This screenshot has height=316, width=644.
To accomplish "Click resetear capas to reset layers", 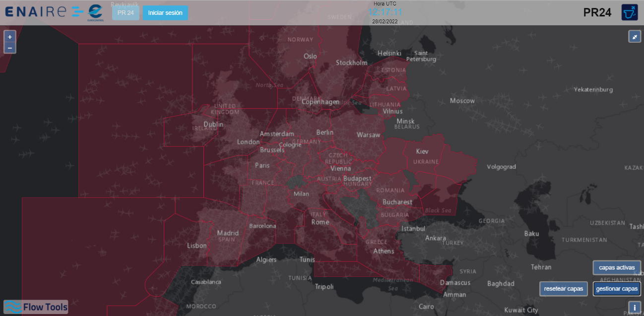I will click(x=564, y=289).
